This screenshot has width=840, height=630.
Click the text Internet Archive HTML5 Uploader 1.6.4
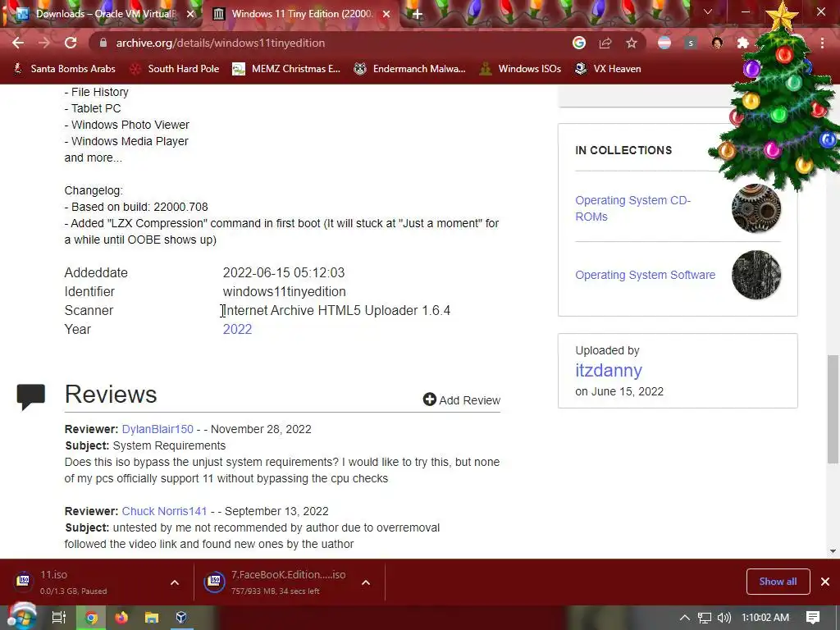[x=336, y=310]
